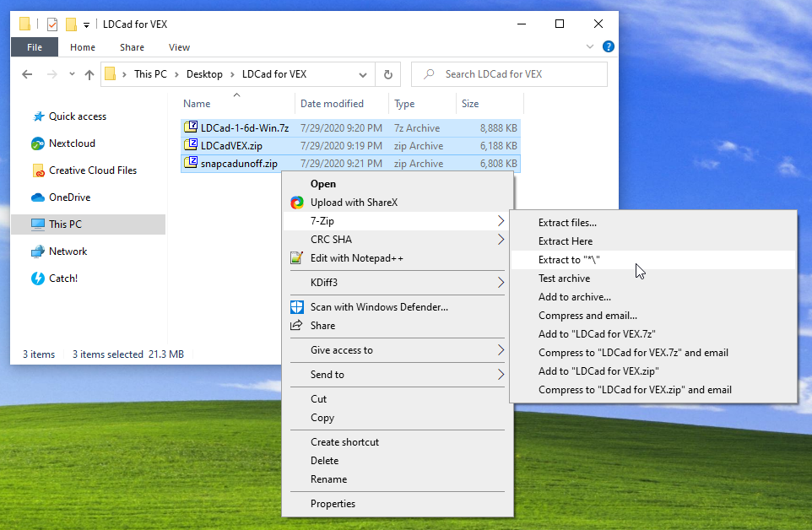Click the refresh button beside address bar

387,74
